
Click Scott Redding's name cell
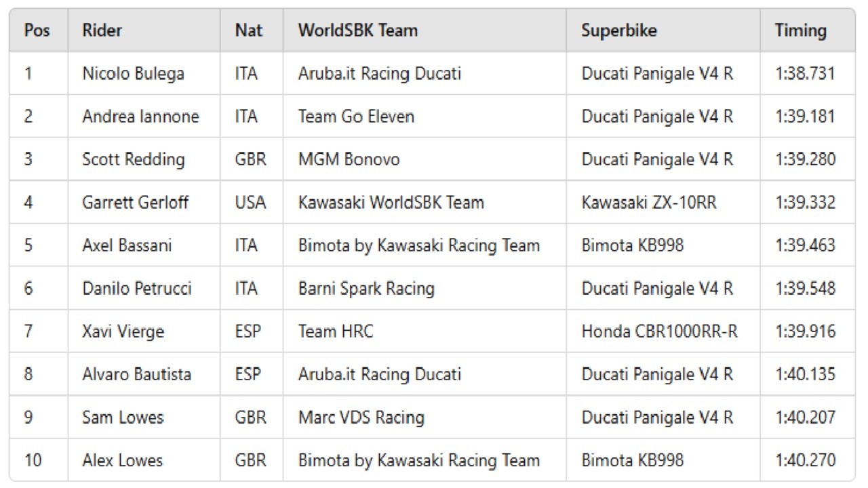133,159
